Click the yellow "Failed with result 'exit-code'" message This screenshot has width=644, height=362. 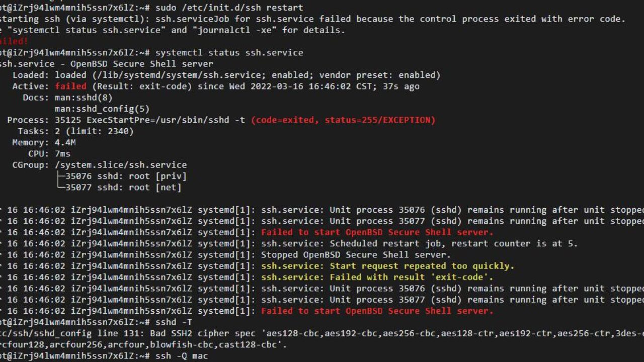click(377, 277)
